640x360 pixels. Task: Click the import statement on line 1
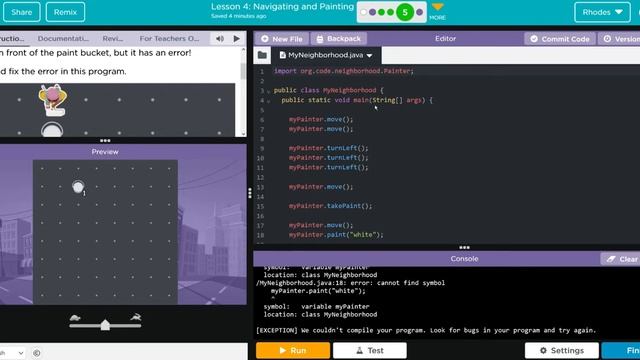tap(344, 71)
